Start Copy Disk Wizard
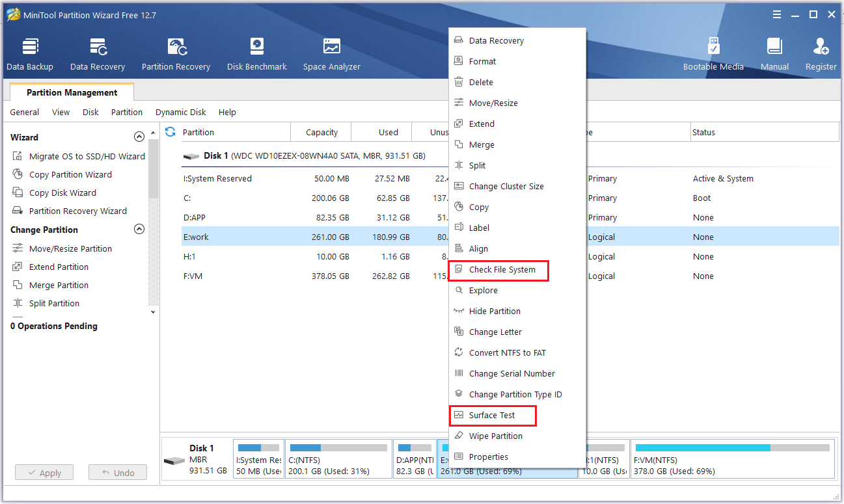This screenshot has height=504, width=844. click(x=54, y=192)
